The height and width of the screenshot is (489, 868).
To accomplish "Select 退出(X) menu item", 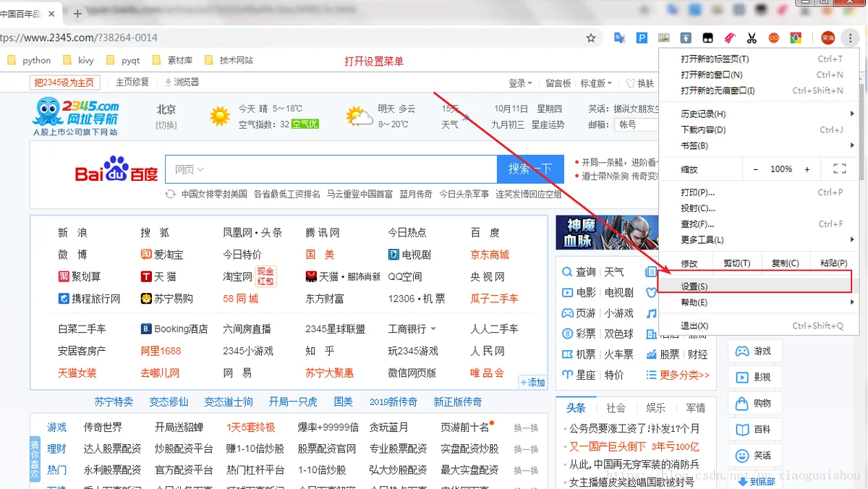I will [x=759, y=326].
